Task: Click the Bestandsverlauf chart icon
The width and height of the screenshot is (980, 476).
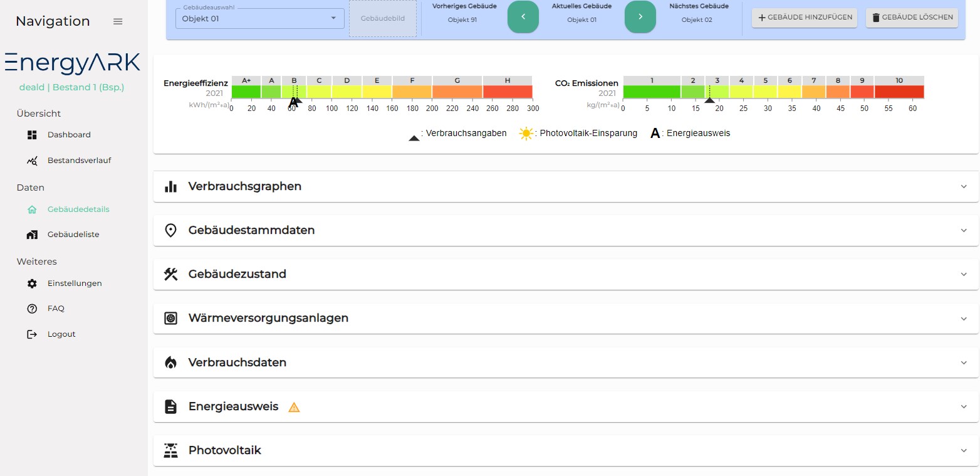Action: coord(33,161)
